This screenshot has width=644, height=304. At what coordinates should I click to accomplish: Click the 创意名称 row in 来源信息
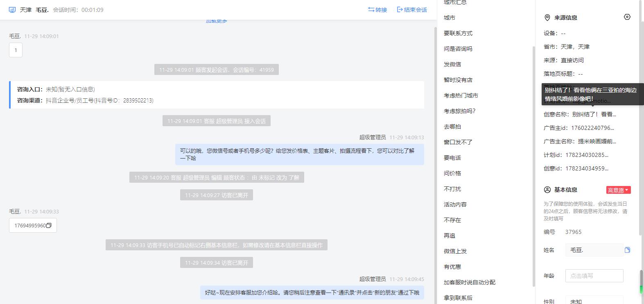(x=580, y=114)
